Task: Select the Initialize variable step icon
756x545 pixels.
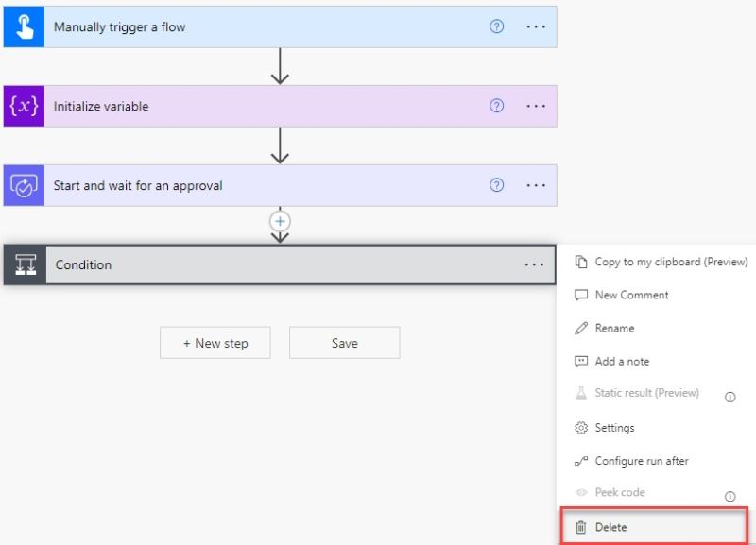Action: [22, 105]
